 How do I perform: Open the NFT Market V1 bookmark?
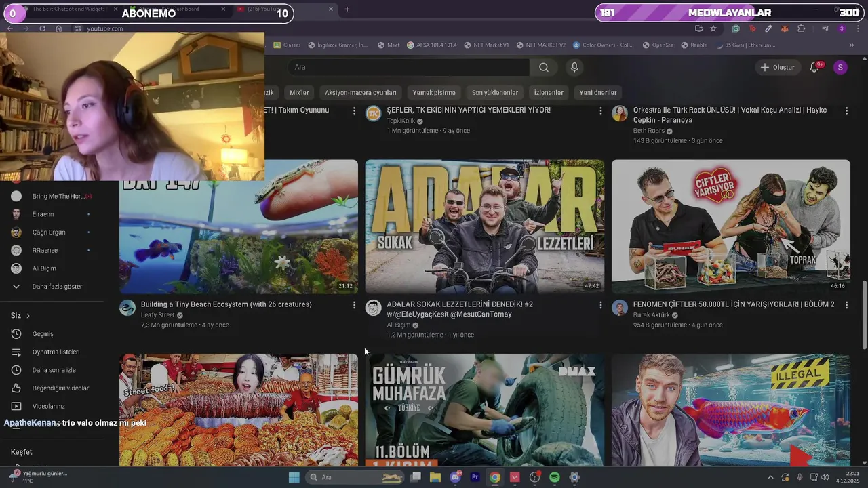[486, 45]
